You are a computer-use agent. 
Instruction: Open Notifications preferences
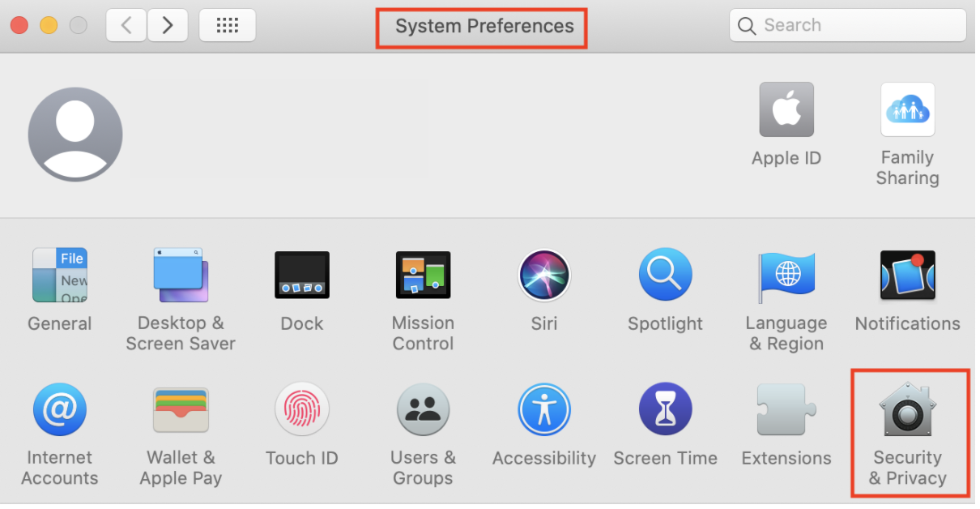(907, 276)
